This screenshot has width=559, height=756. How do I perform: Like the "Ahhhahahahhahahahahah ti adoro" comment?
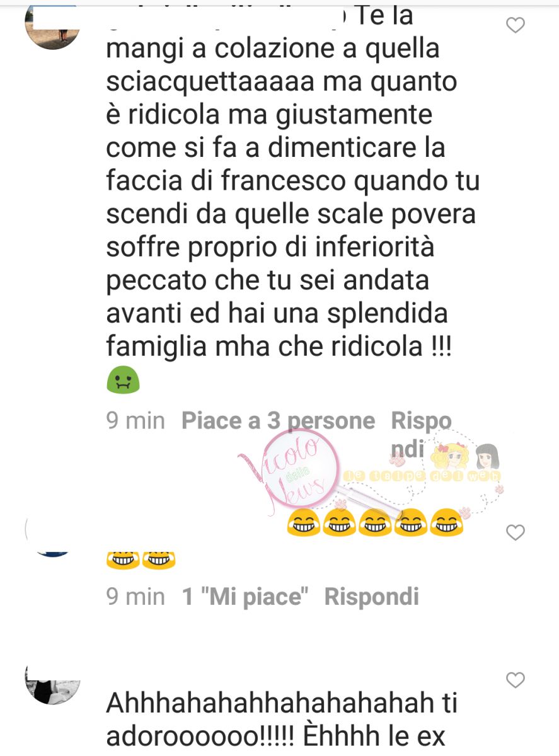coord(516,680)
